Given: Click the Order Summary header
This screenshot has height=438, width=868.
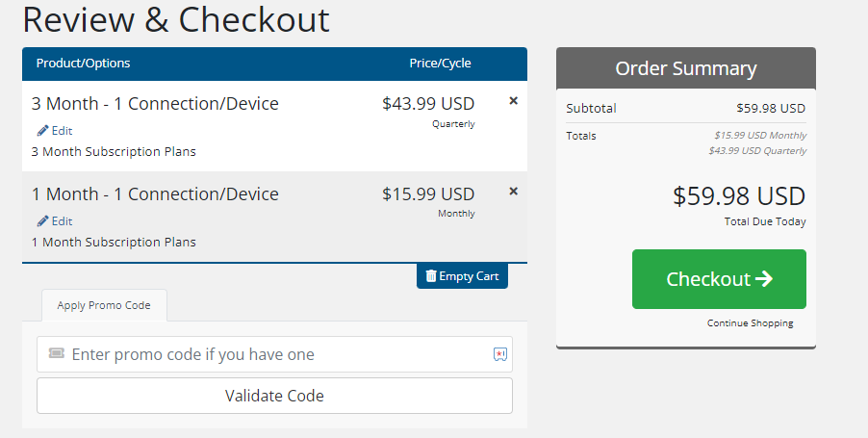Looking at the screenshot, I should tap(685, 69).
